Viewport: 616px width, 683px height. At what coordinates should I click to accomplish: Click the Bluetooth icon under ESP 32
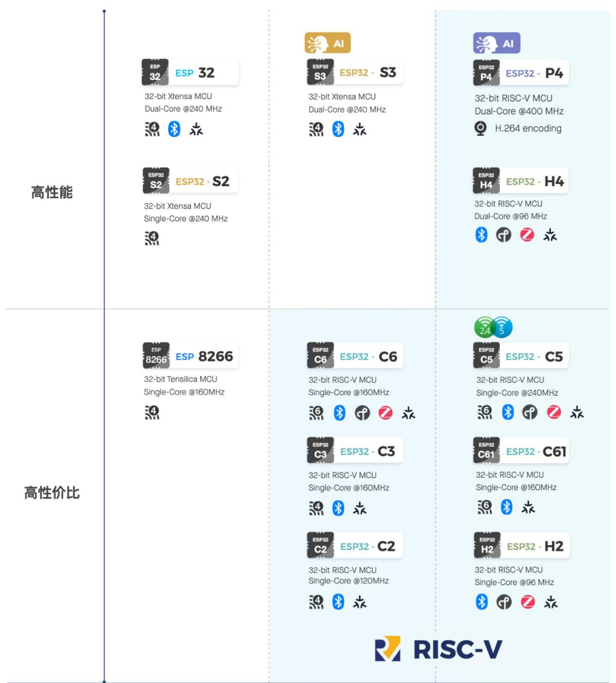click(174, 129)
